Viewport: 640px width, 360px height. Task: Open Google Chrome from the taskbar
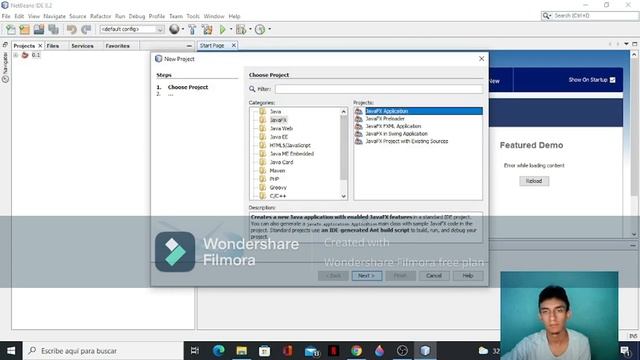click(x=356, y=351)
